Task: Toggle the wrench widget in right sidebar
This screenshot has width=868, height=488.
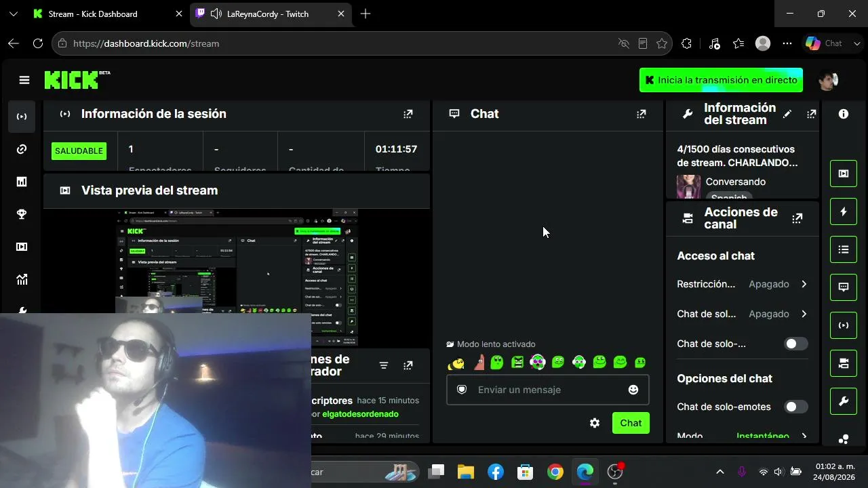Action: point(844,401)
